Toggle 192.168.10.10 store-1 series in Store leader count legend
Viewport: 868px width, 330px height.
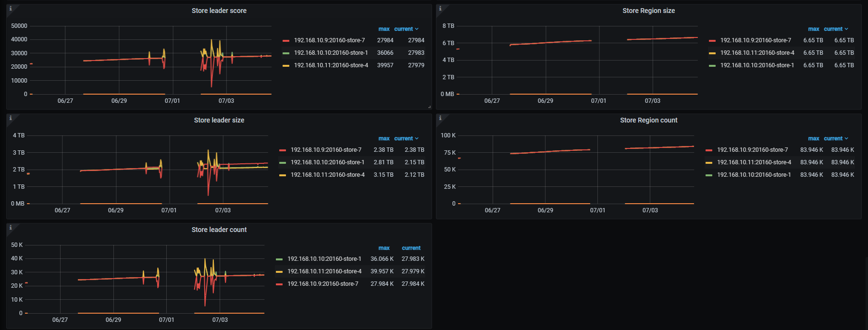coord(324,259)
